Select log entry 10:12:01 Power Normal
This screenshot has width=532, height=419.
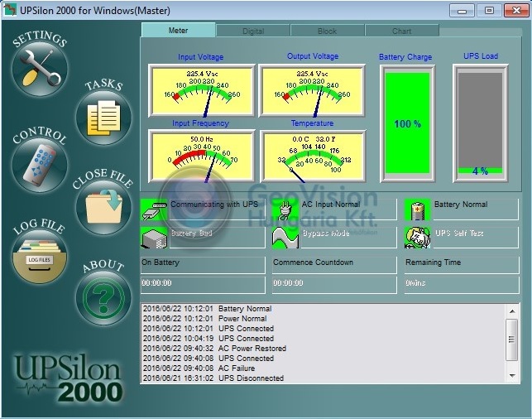click(205, 319)
